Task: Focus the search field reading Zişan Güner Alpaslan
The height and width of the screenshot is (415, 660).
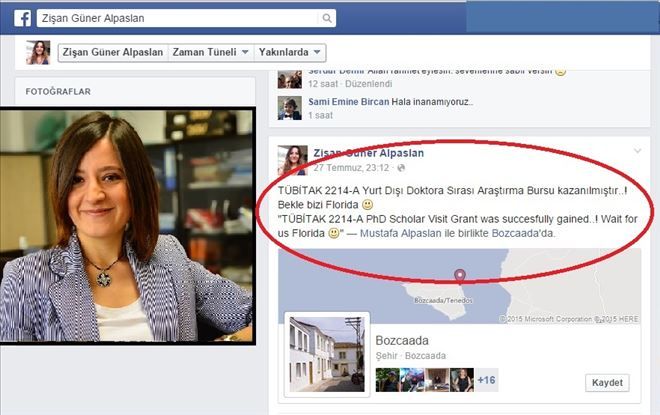Action: (186, 18)
